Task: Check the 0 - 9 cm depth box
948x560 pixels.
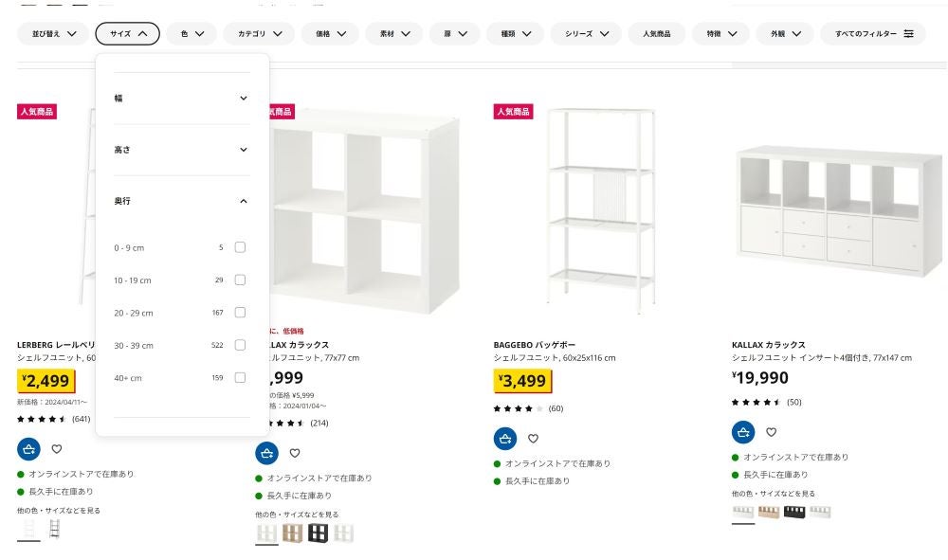Action: (240, 247)
